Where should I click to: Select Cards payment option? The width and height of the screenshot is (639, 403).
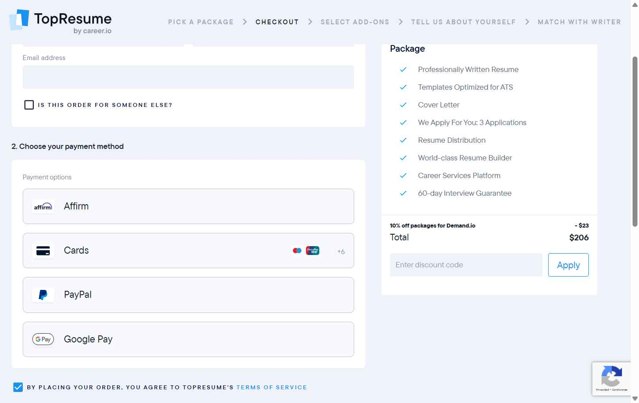tap(188, 251)
